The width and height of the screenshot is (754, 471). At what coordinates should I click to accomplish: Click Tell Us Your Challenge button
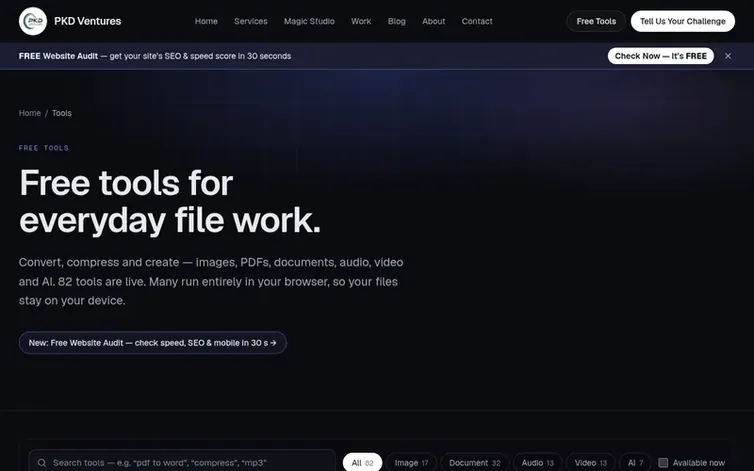[683, 21]
